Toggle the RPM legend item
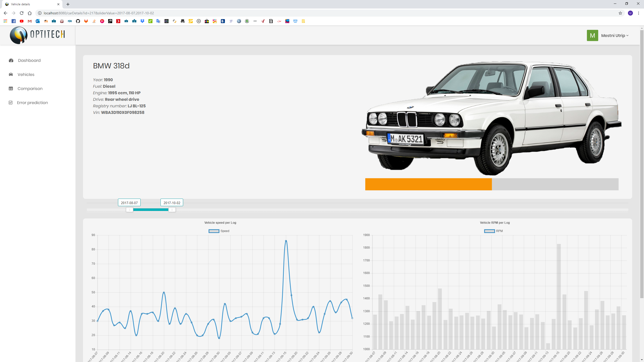The height and width of the screenshot is (362, 644). click(494, 231)
